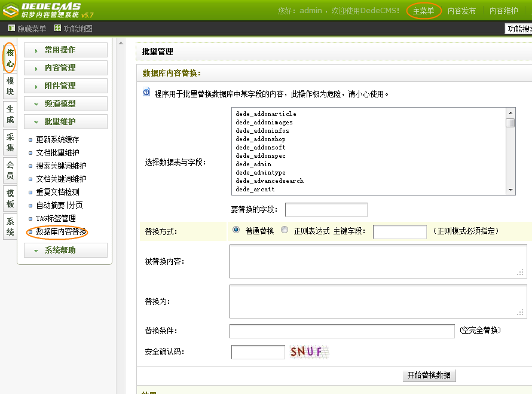Click bullet icon beside 更新系统缓存
The height and width of the screenshot is (394, 532).
point(30,140)
